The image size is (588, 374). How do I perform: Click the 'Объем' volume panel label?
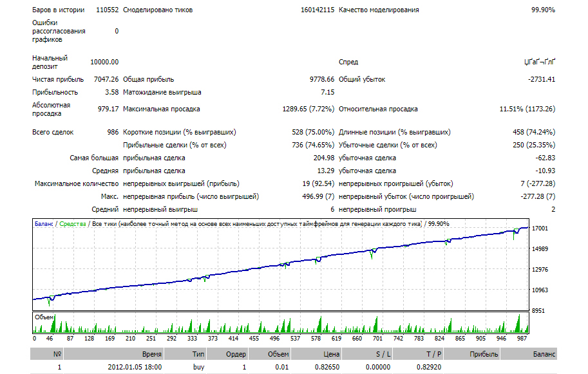coord(44,317)
